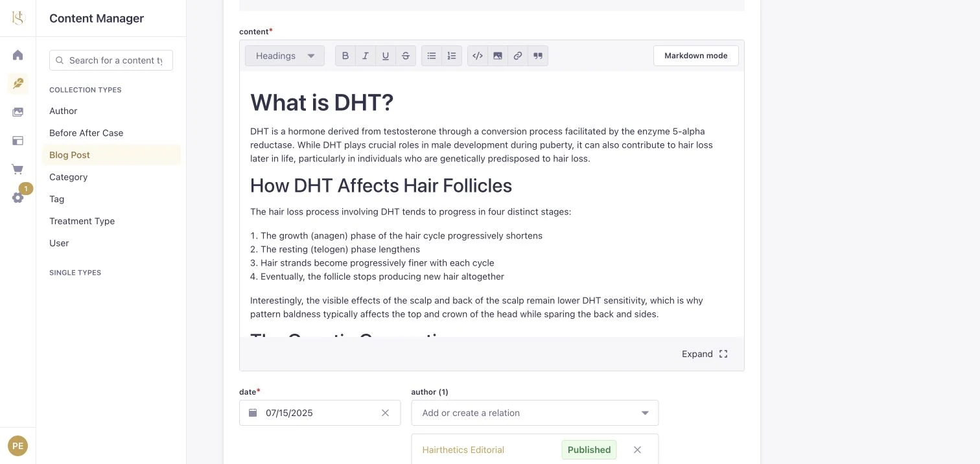The height and width of the screenshot is (464, 980).
Task: Click the Published status badge
Action: click(589, 450)
